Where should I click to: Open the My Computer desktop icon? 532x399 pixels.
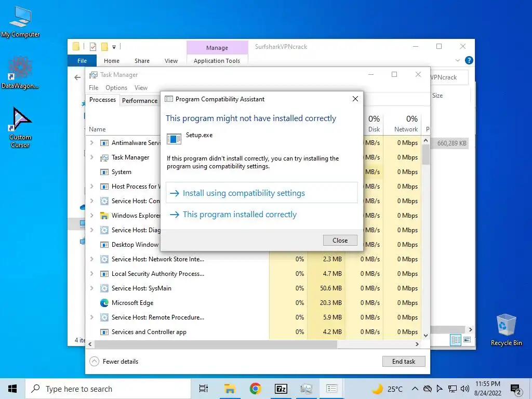point(20,22)
